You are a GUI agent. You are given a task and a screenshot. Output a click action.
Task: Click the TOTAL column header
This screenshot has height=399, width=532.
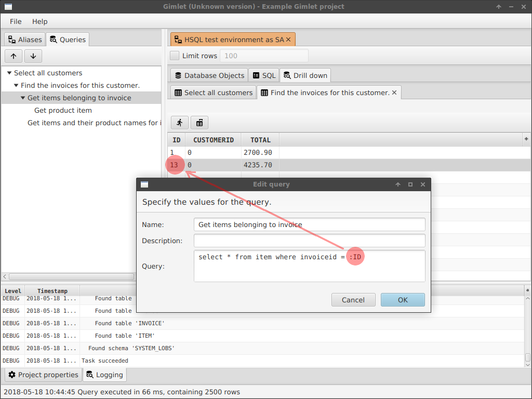(x=260, y=140)
